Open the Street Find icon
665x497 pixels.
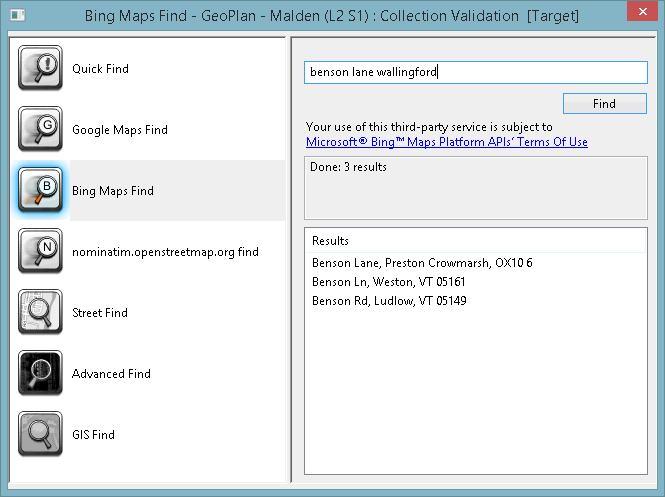pyautogui.click(x=40, y=312)
